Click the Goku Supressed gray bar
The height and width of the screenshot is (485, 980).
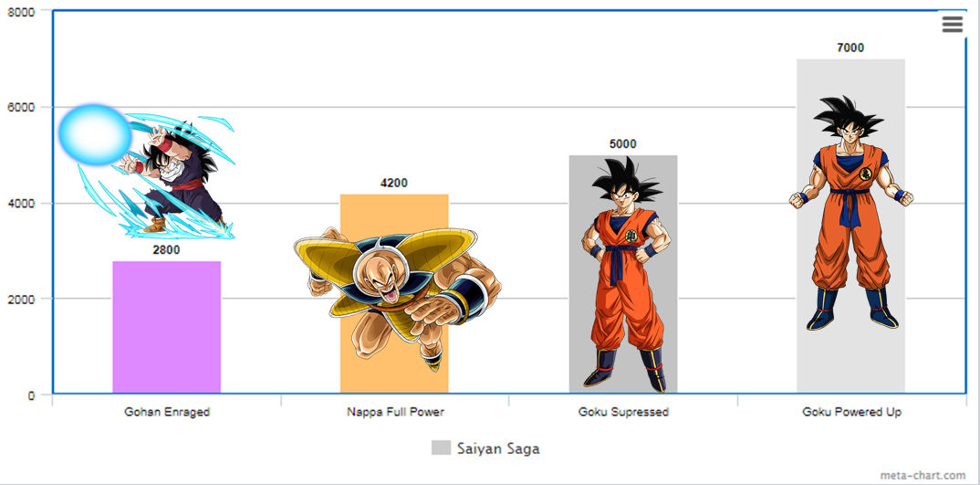click(x=623, y=274)
